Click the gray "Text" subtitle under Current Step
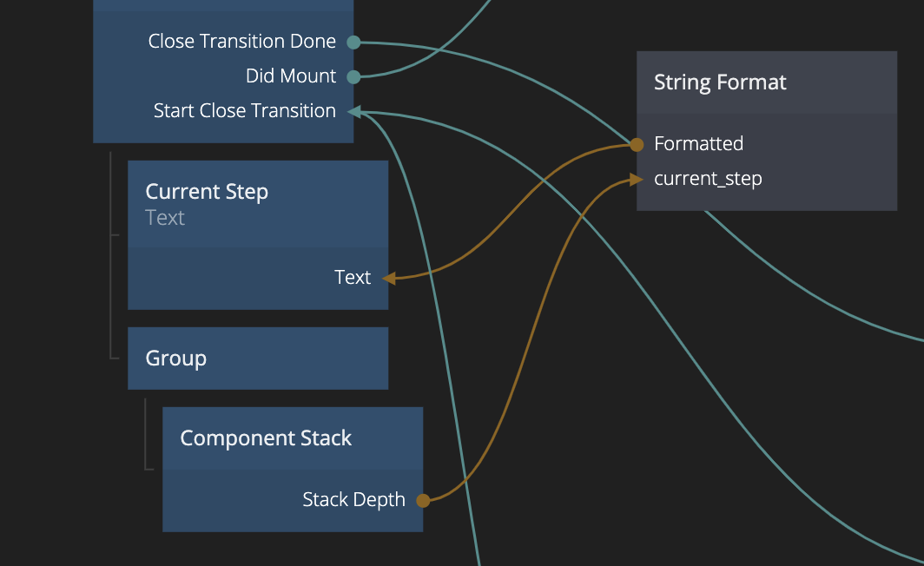 tap(165, 218)
